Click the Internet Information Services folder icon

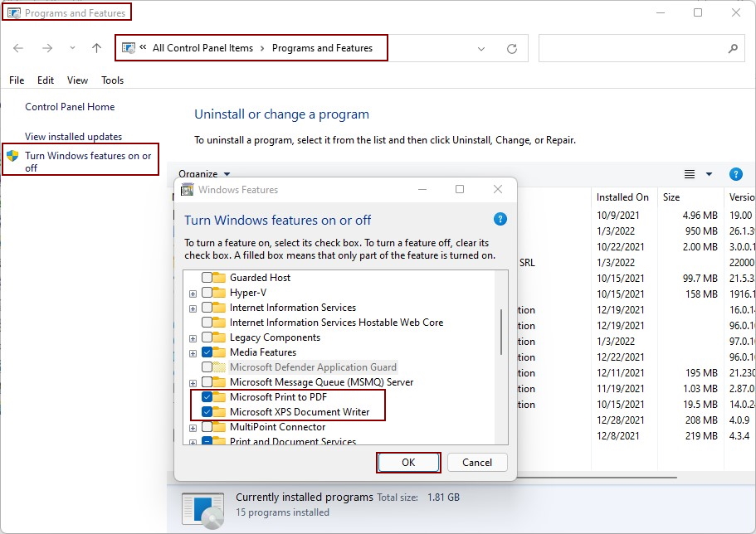click(x=219, y=308)
